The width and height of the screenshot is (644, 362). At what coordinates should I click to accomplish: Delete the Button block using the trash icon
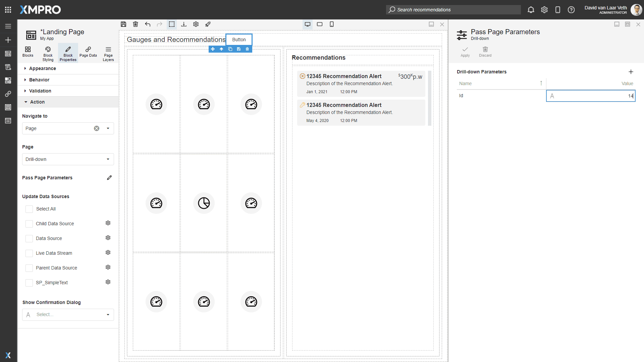click(247, 49)
